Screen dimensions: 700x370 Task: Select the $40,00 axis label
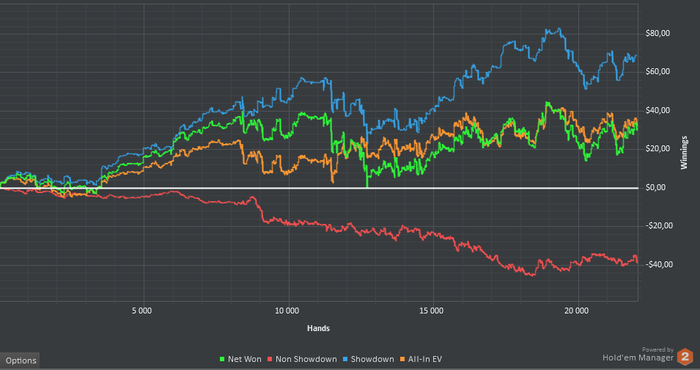(x=659, y=110)
